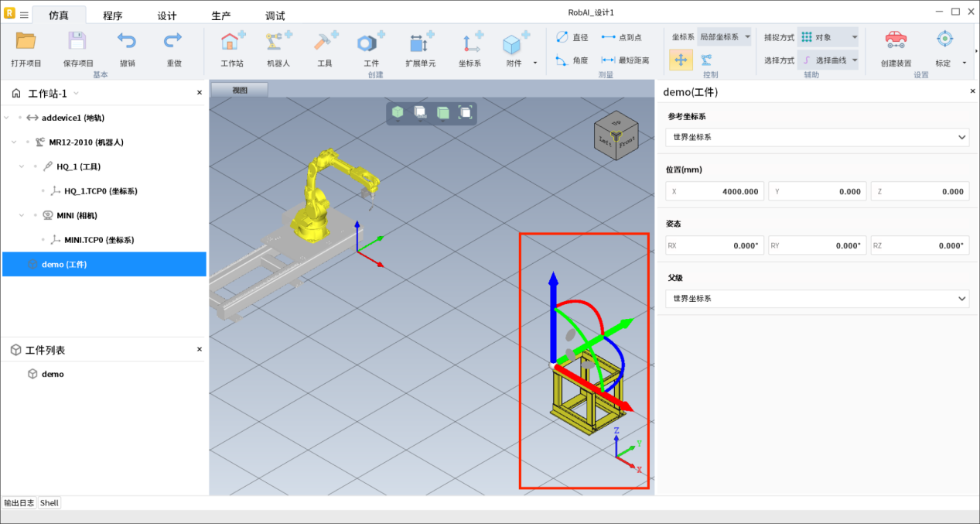Toggle the move gizmo control button
This screenshot has width=980, height=524.
pyautogui.click(x=681, y=60)
